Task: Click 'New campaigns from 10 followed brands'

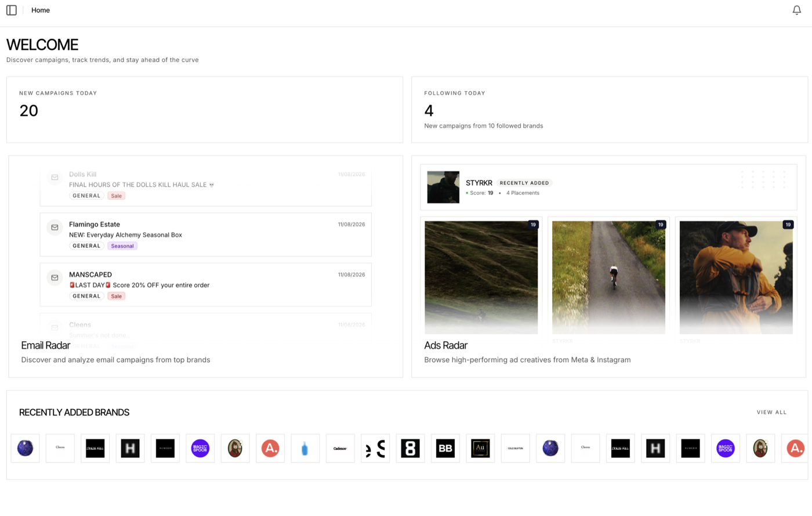Action: click(x=484, y=126)
